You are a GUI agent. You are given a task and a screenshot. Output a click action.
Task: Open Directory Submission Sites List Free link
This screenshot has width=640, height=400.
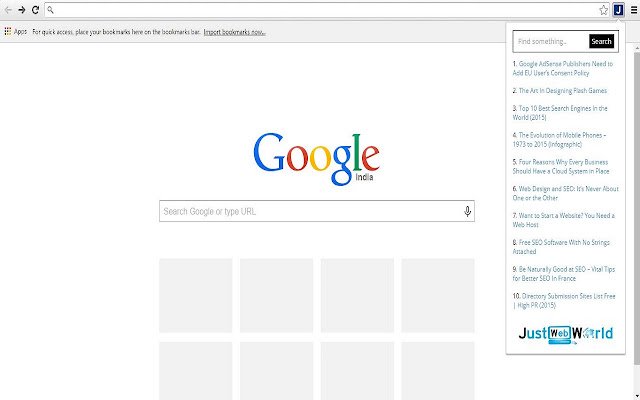[564, 300]
